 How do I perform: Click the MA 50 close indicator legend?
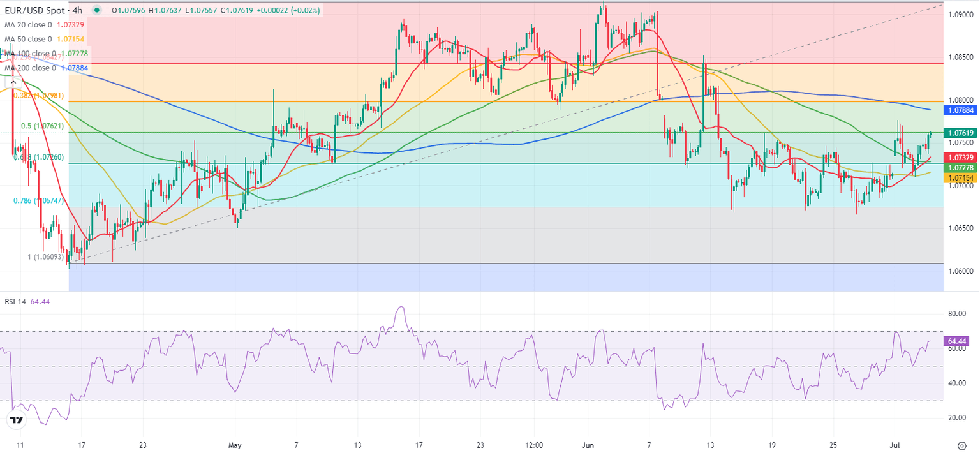44,39
